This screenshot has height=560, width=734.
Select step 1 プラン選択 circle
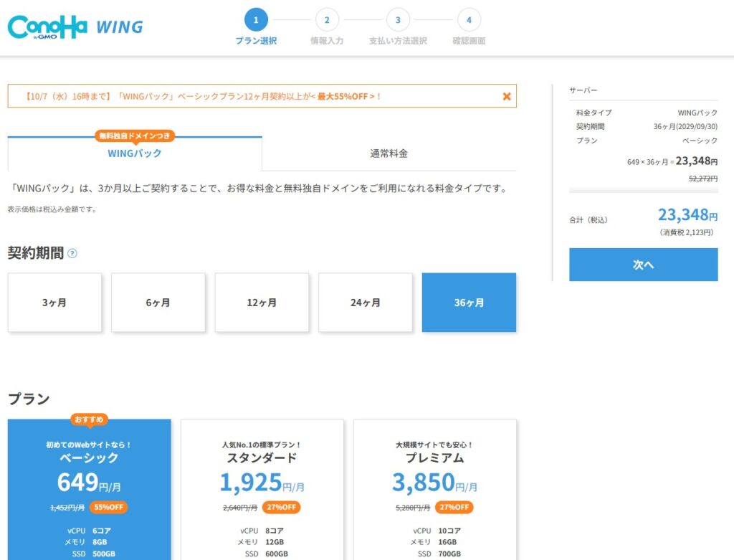pyautogui.click(x=256, y=19)
